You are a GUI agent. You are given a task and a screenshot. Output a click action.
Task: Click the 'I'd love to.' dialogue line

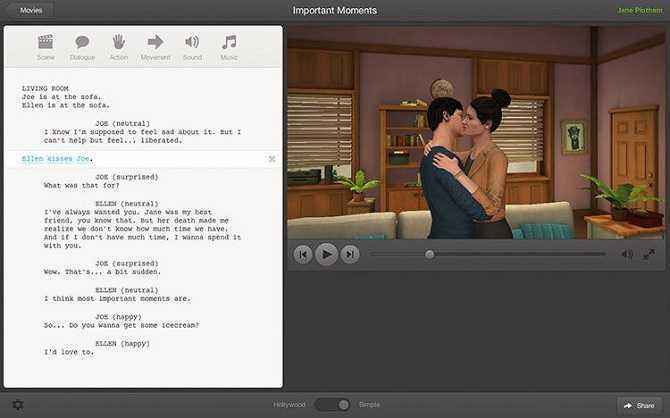pos(69,351)
